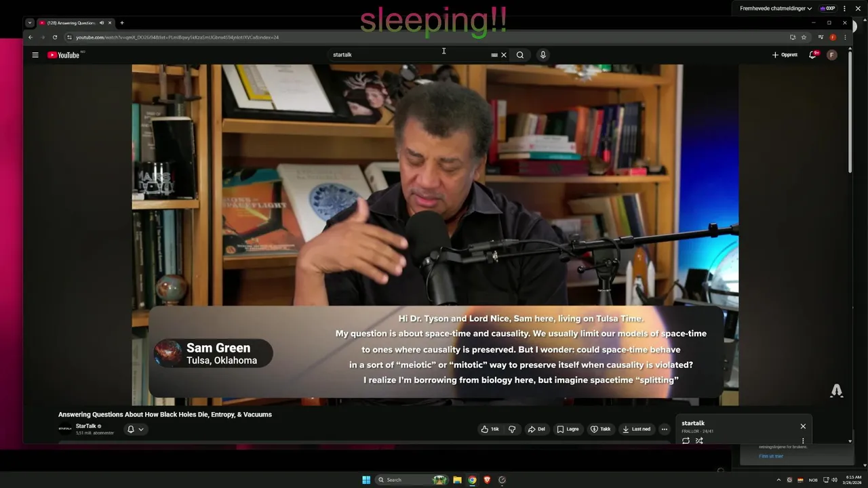Run search with the magnifier button
Viewport: 868px width, 488px height.
[520, 55]
